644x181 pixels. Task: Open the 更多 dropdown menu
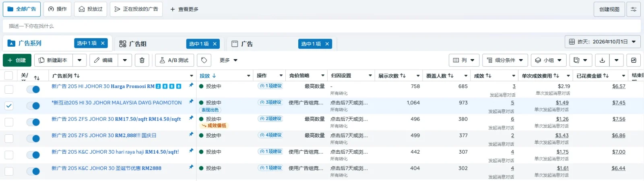[x=229, y=60]
